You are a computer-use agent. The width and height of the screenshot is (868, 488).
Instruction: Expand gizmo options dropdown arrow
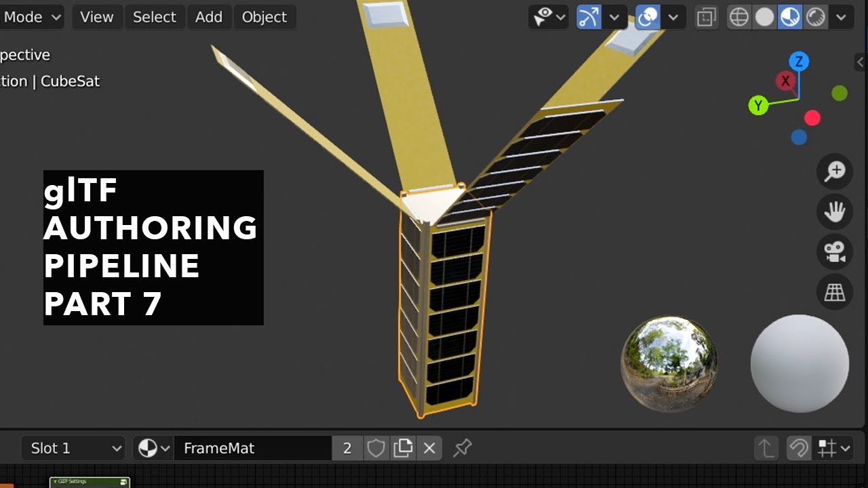click(614, 17)
